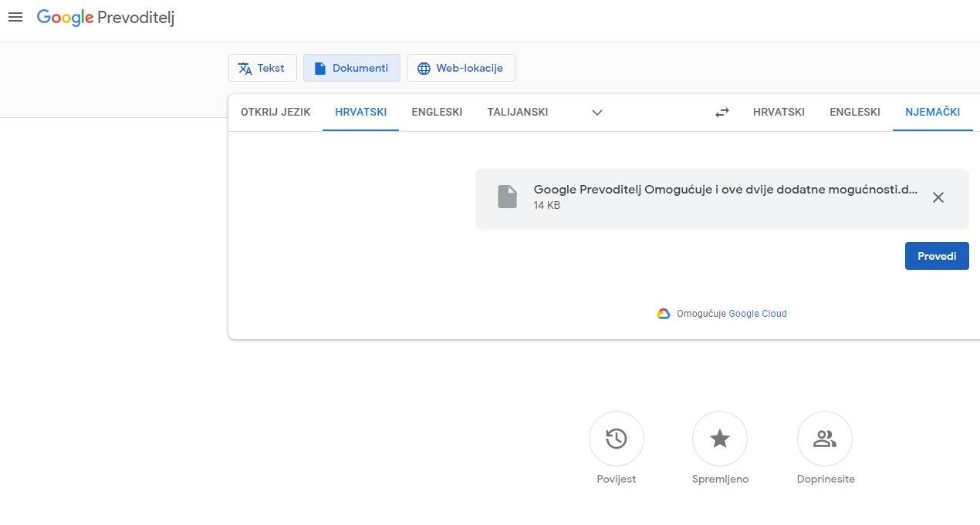Select Engleski as source language
Viewport: 980px width, 525px height.
(x=437, y=112)
